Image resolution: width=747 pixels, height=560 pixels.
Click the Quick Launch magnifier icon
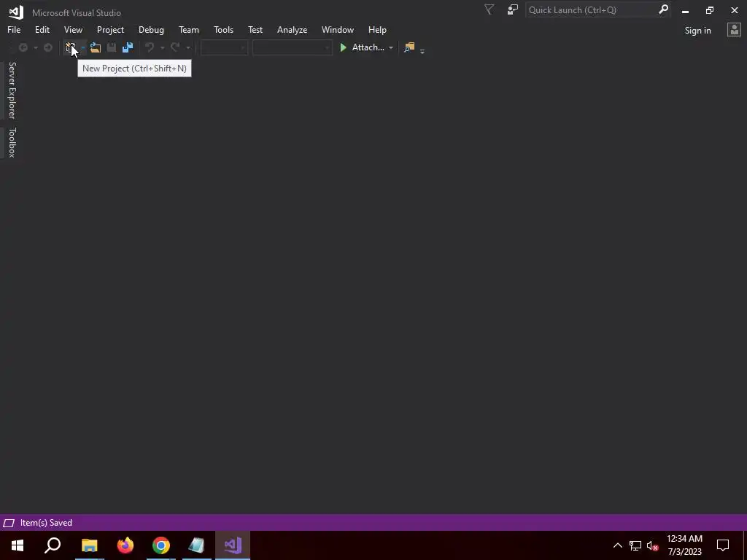coord(663,9)
